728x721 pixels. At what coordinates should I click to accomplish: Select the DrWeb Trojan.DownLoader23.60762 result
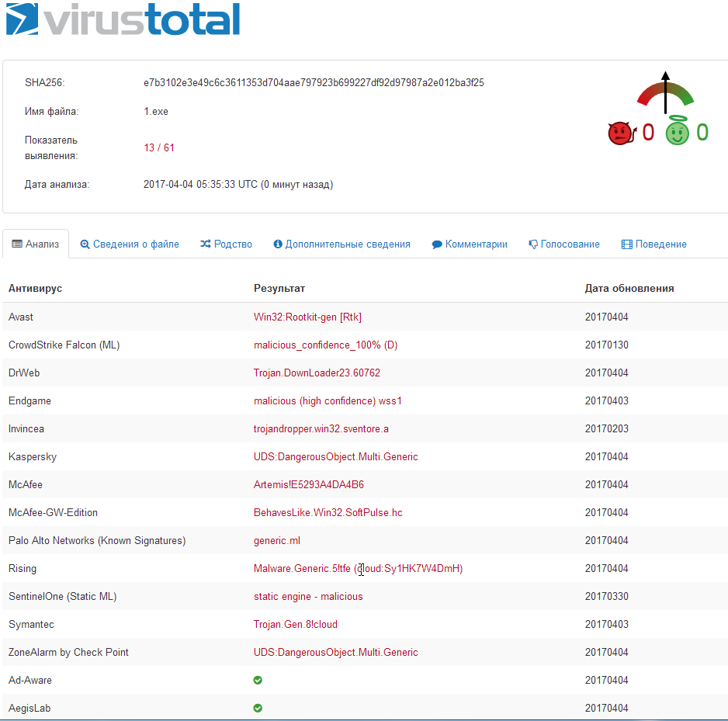(317, 373)
